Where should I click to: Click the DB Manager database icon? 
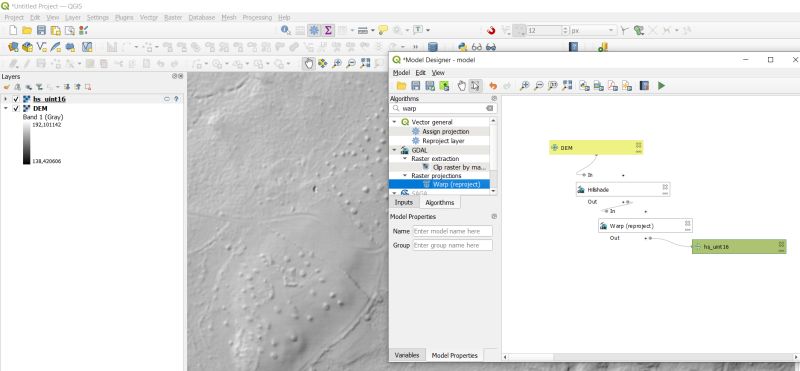(433, 47)
